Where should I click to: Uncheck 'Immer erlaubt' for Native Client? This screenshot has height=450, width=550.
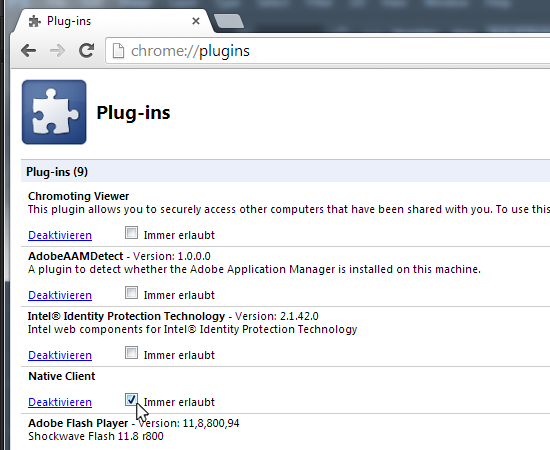(x=131, y=399)
